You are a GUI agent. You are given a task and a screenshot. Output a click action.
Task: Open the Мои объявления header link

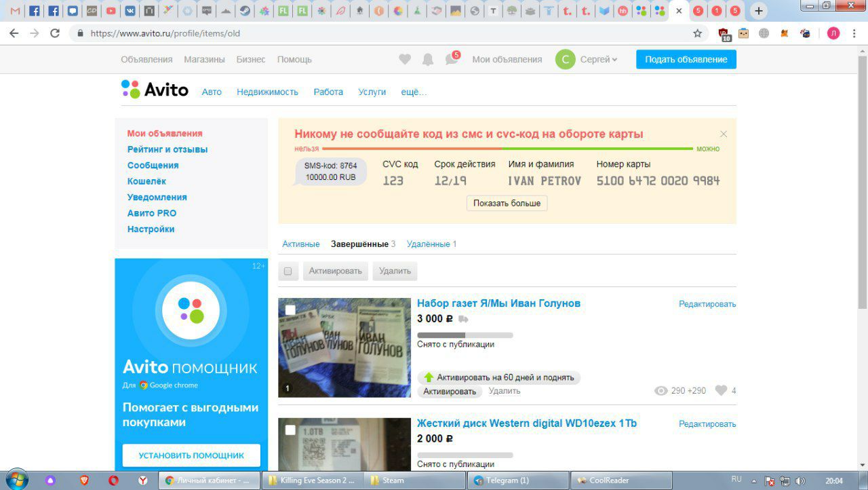(507, 60)
